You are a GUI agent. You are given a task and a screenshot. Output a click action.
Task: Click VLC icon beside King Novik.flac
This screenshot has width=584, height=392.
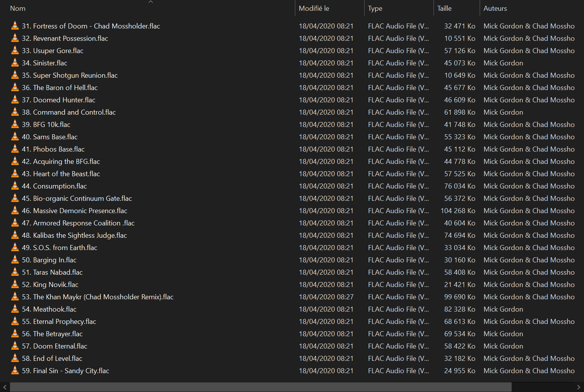click(15, 285)
